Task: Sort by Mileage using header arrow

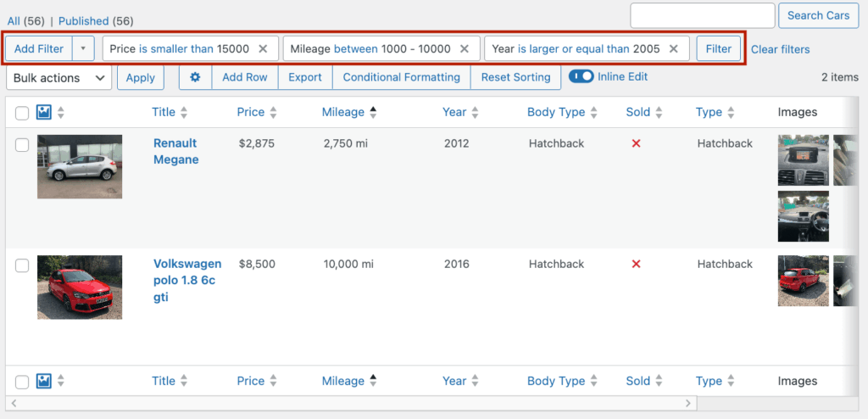Action: pos(374,112)
